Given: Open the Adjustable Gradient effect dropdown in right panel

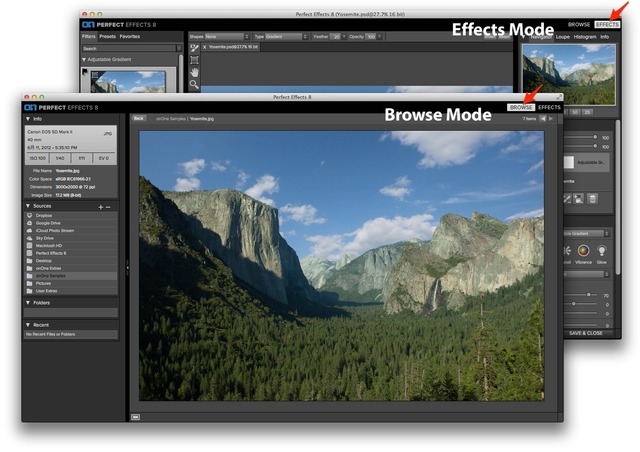Looking at the screenshot, I should 587,234.
